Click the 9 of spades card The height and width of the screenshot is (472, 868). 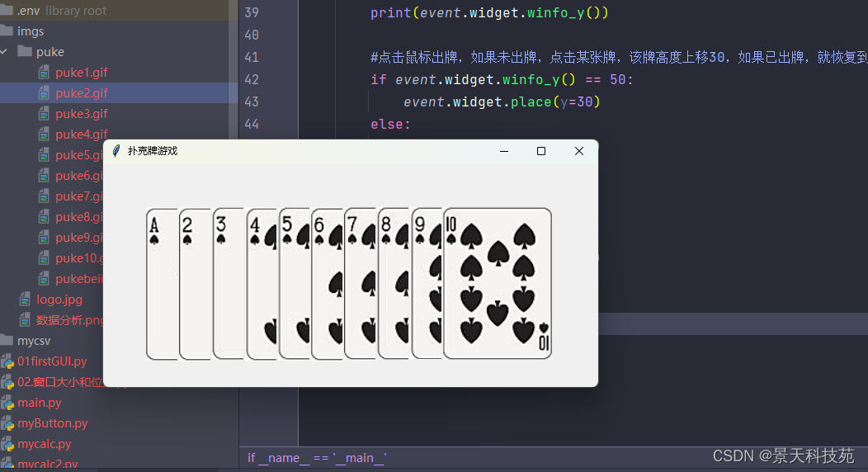coord(427,284)
